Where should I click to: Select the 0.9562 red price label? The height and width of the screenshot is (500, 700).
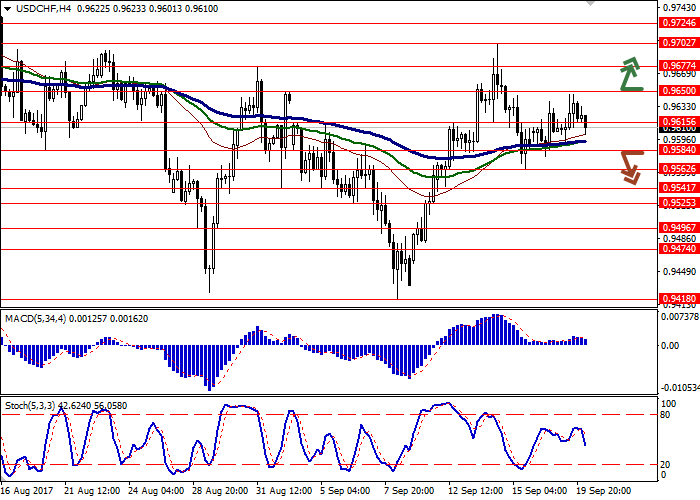click(x=678, y=169)
